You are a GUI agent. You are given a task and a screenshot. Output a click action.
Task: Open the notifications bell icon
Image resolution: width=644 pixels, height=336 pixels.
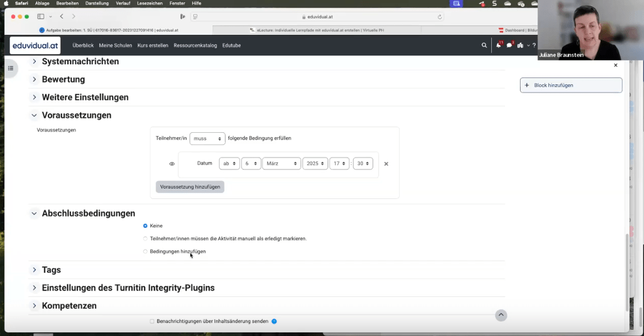(x=498, y=45)
